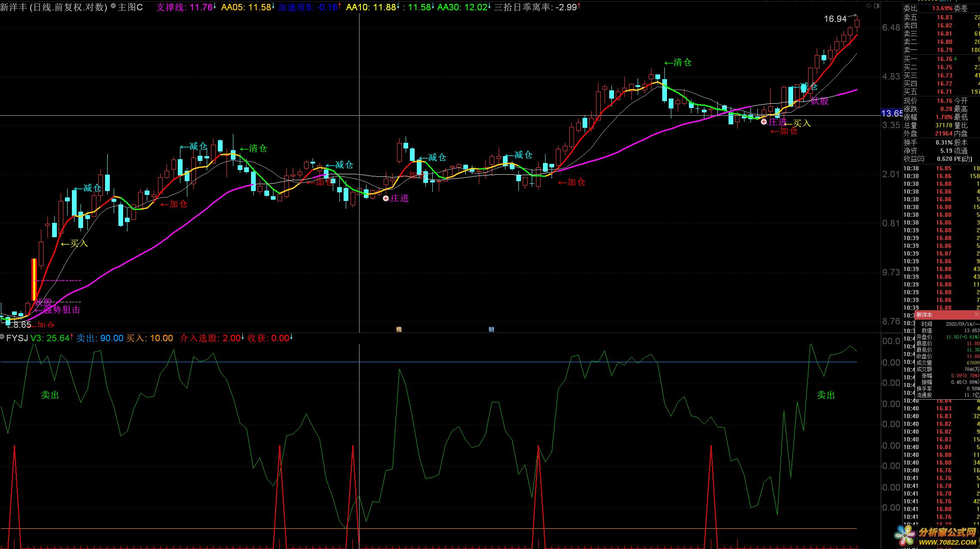The height and width of the screenshot is (549, 980).
Task: Click the 成交额 7846万 row in tooltip
Action: point(947,369)
